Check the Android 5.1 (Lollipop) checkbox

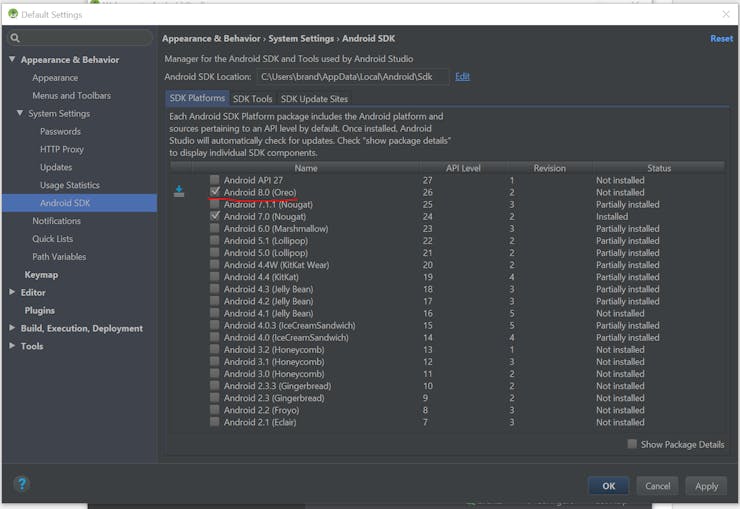tap(215, 240)
